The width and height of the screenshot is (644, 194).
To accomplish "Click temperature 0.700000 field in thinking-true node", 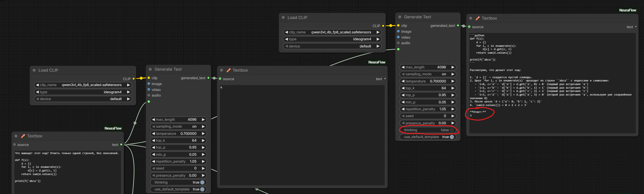I will pyautogui.click(x=178, y=133).
